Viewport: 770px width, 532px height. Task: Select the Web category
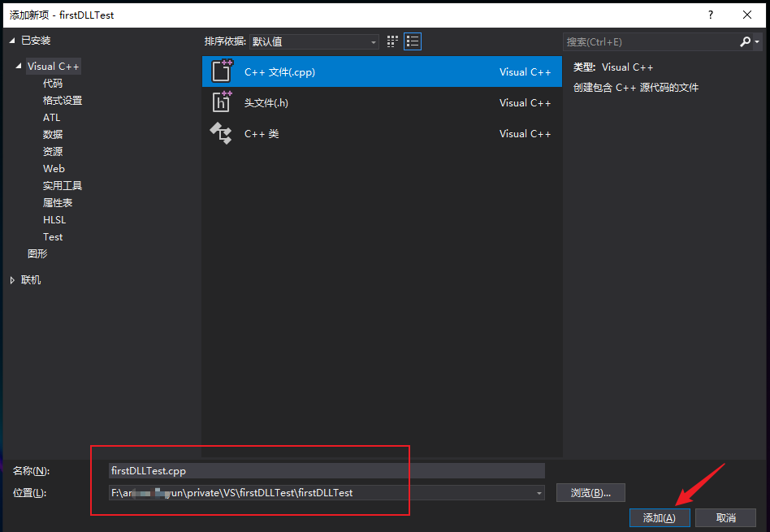pos(54,168)
